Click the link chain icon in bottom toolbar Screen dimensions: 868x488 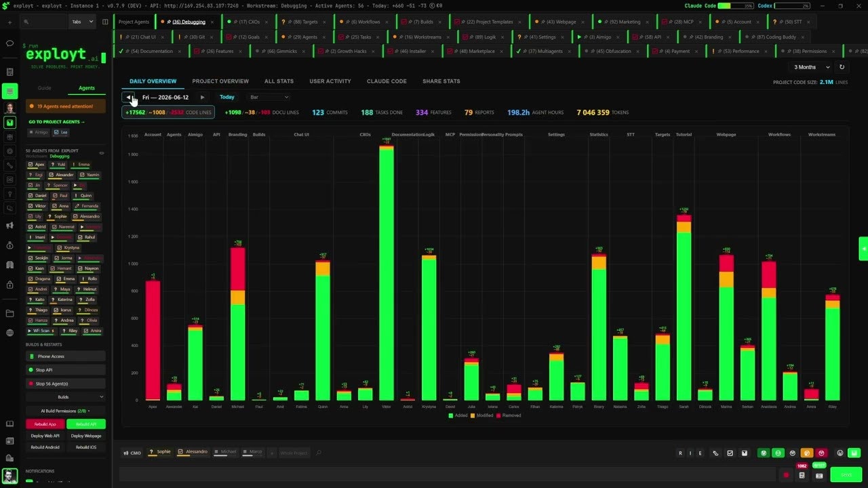click(x=715, y=453)
